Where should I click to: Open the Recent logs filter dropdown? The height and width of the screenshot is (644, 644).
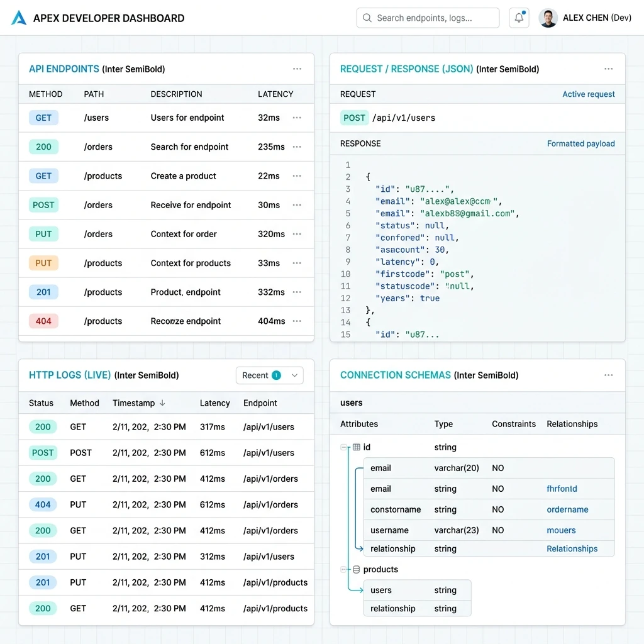[269, 375]
